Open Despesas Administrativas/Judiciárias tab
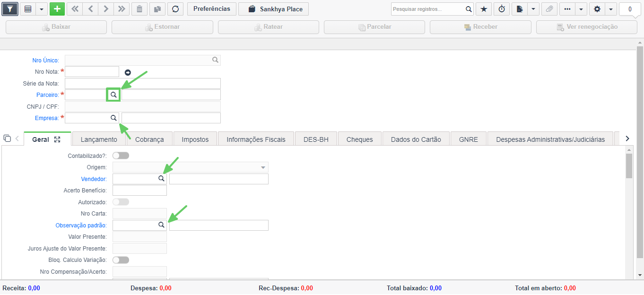The height and width of the screenshot is (295, 644). coord(550,139)
